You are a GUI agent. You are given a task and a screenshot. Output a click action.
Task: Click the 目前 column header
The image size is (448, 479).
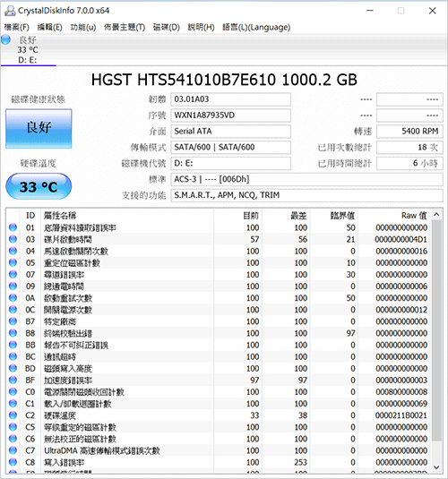pyautogui.click(x=237, y=216)
